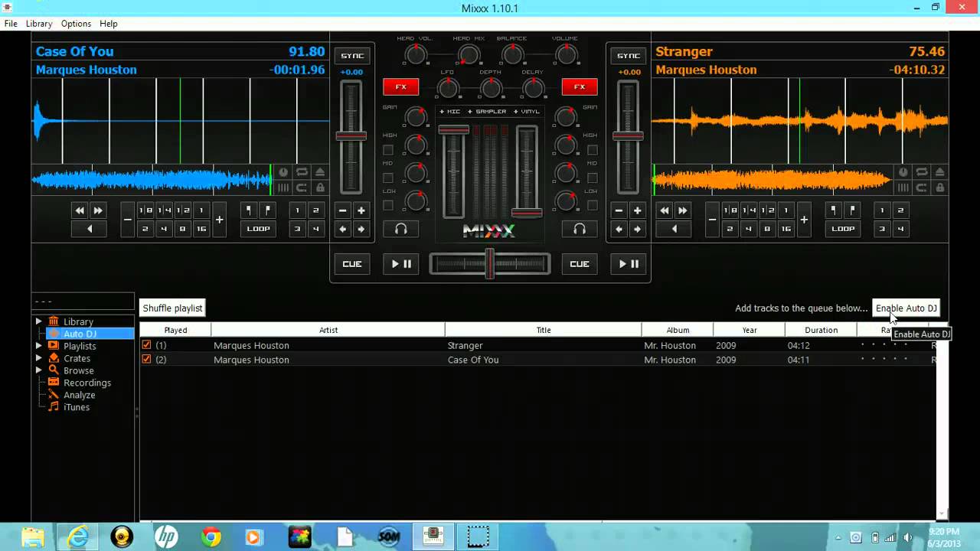Click the right channel volume fader
The image size is (980, 551).
[x=527, y=173]
